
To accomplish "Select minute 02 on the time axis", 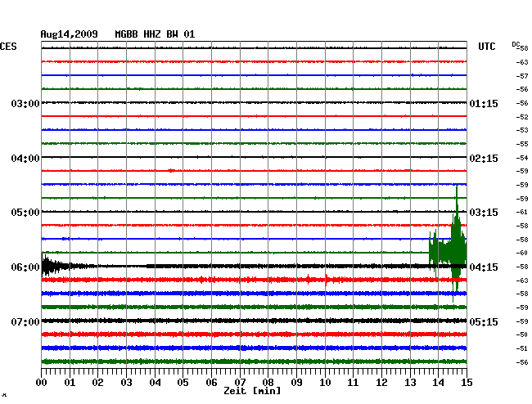I will point(97,383).
